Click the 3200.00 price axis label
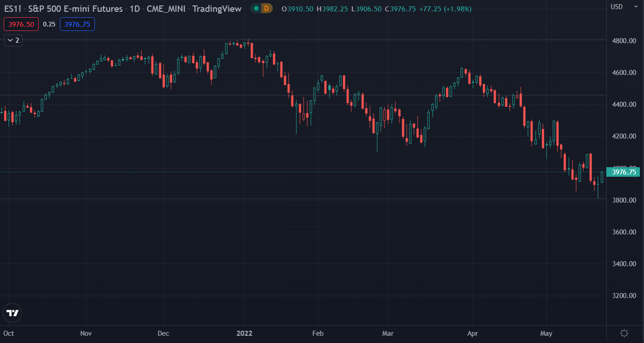The width and height of the screenshot is (644, 343). pyautogui.click(x=624, y=296)
